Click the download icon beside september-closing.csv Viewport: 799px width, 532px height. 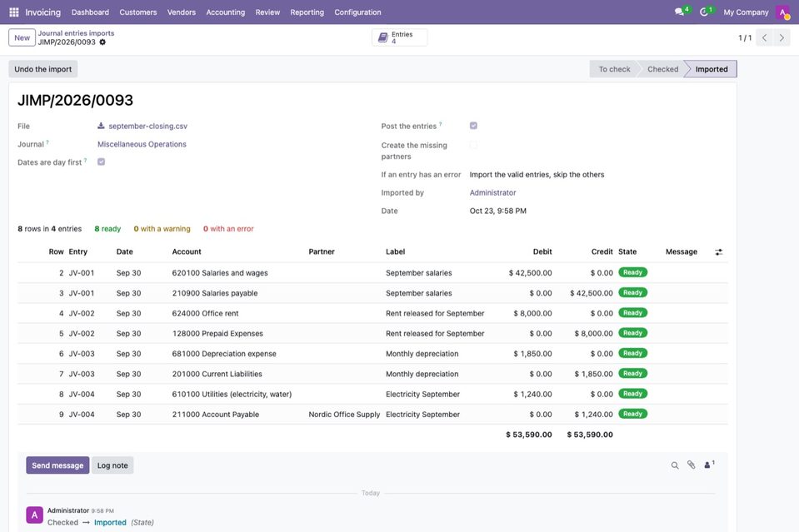pyautogui.click(x=101, y=126)
